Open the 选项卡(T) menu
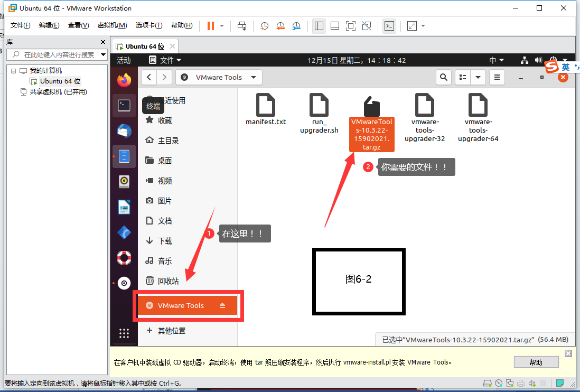580x392 pixels. [149, 25]
